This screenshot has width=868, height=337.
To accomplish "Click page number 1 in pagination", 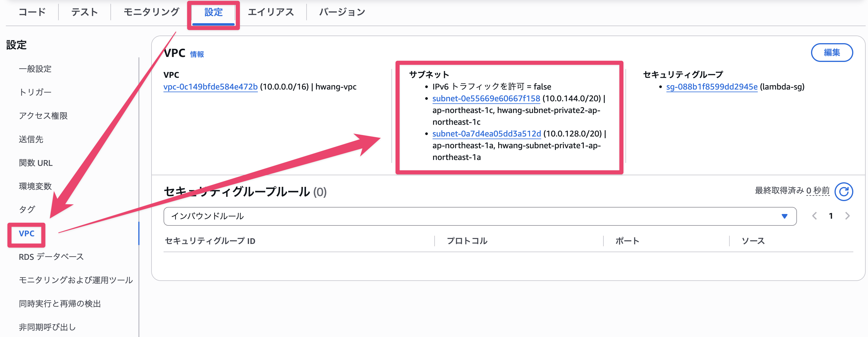I will [x=831, y=216].
